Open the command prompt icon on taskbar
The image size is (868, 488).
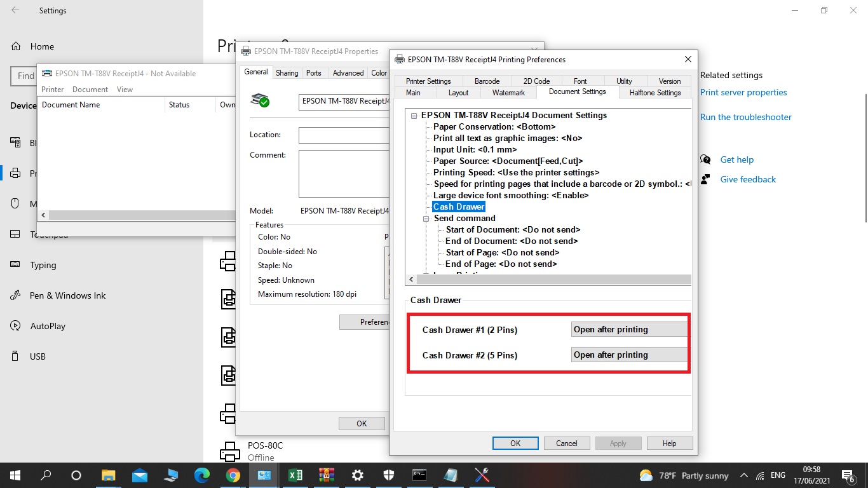(419, 475)
